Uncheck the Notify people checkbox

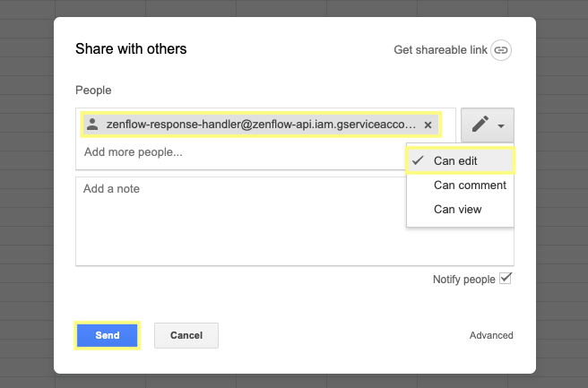[x=506, y=279]
